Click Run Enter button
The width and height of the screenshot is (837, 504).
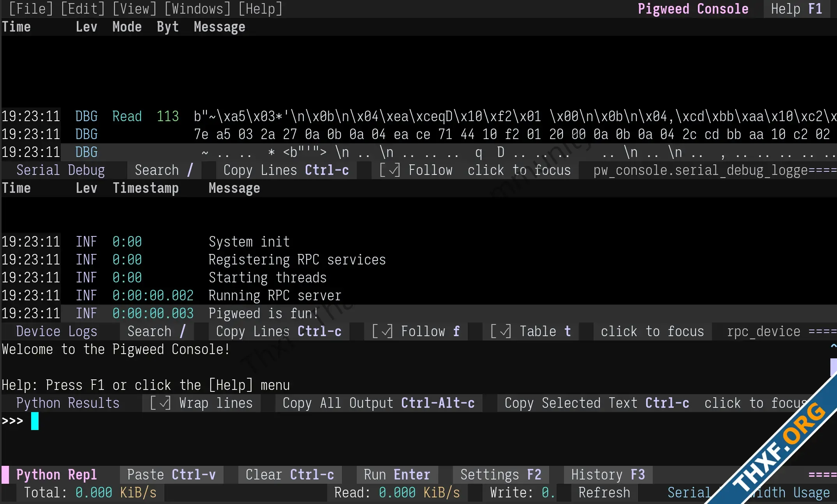(397, 475)
